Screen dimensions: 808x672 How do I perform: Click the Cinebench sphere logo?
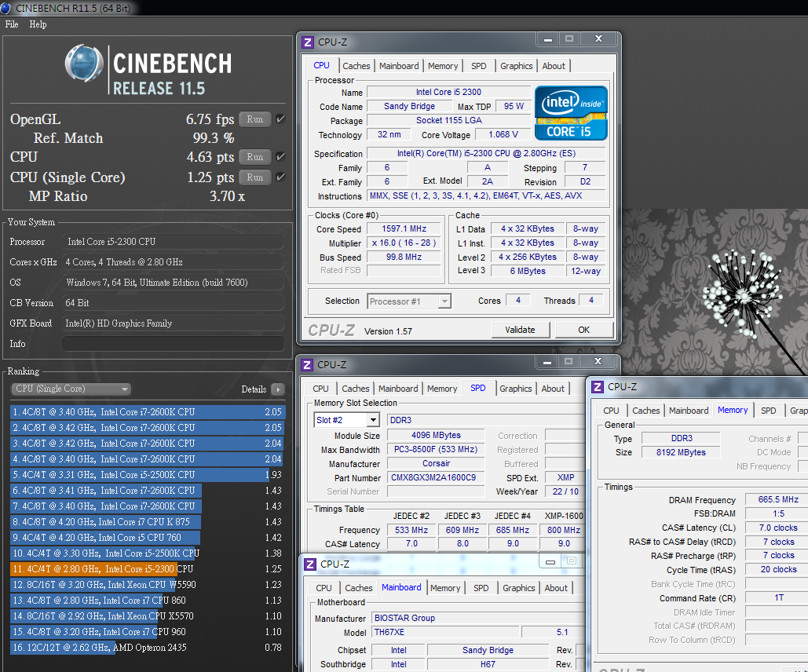[x=84, y=64]
